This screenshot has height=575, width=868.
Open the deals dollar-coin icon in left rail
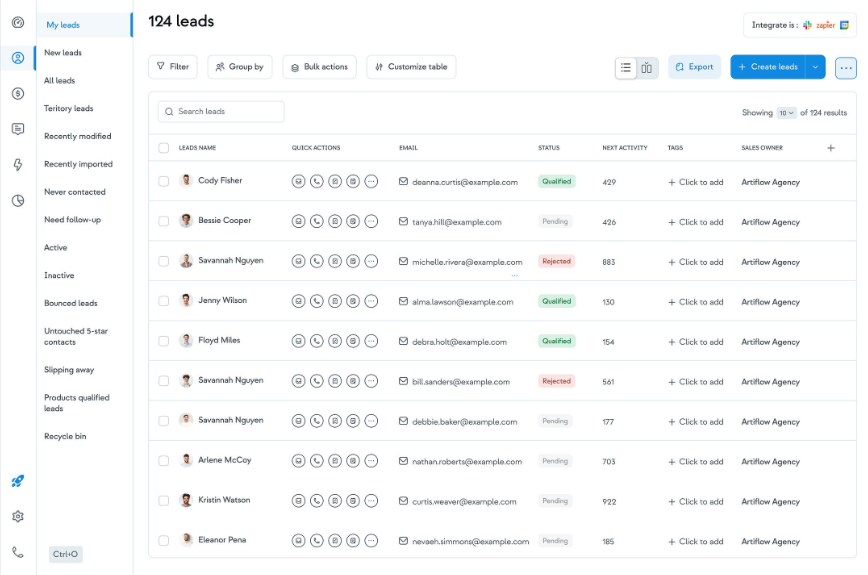click(x=18, y=94)
